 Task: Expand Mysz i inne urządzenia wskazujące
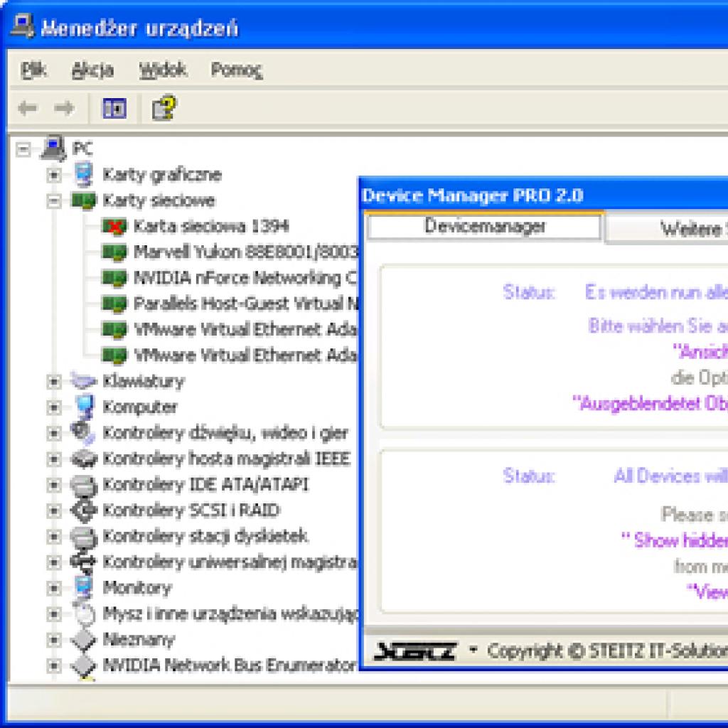(x=54, y=614)
